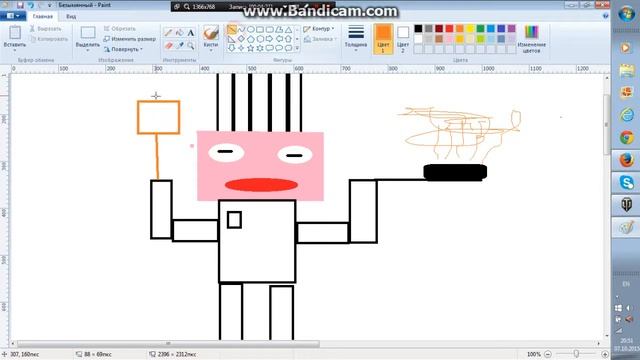640x360 pixels.
Task: Expand the Select (Выделить) dropdown arrow
Action: point(88,50)
